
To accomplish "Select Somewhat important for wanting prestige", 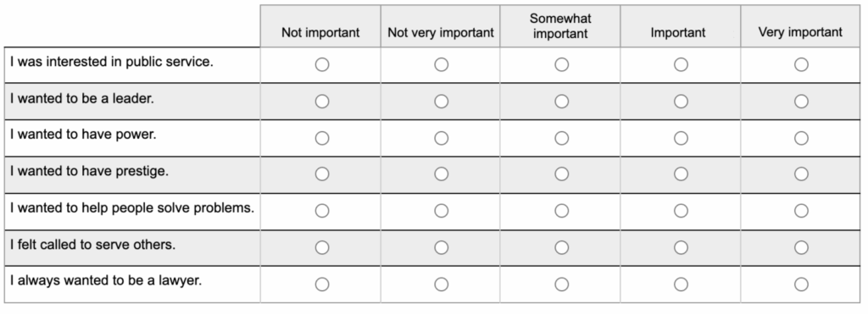I will click(561, 174).
